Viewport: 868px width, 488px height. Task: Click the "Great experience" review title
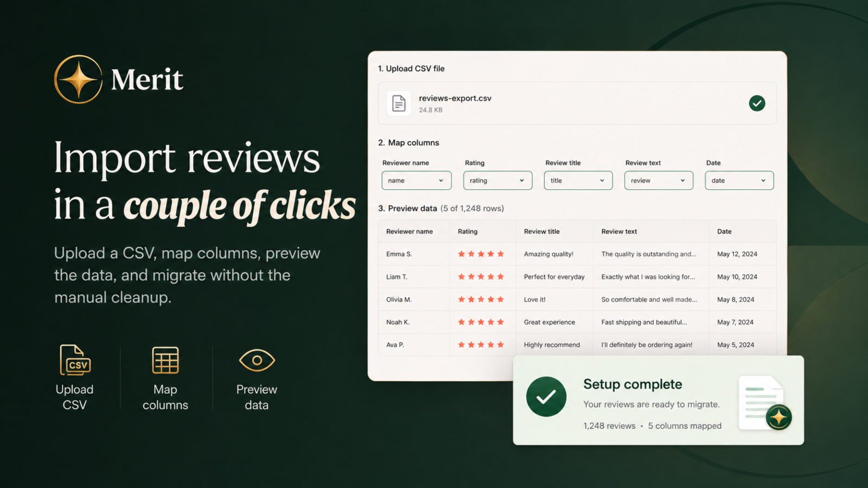tap(550, 322)
